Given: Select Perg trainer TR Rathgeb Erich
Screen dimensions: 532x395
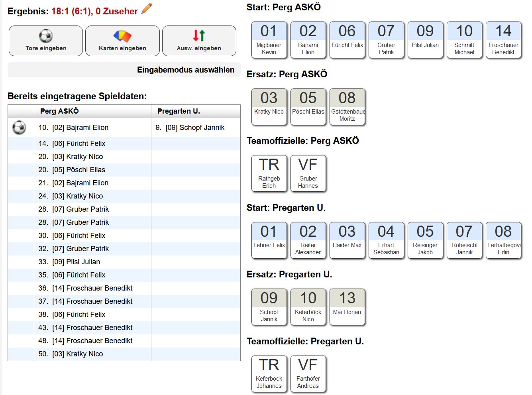Looking at the screenshot, I should [x=269, y=173].
